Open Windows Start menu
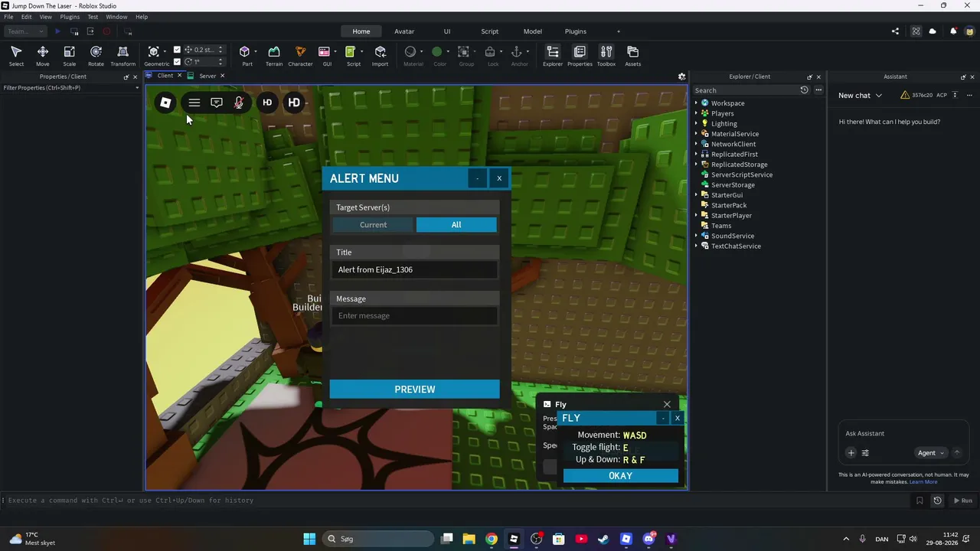 [309, 539]
